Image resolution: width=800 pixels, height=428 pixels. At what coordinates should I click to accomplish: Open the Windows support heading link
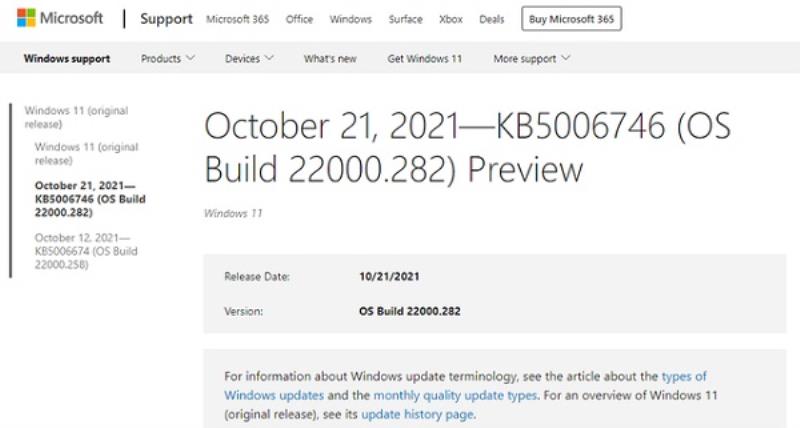pyautogui.click(x=67, y=59)
